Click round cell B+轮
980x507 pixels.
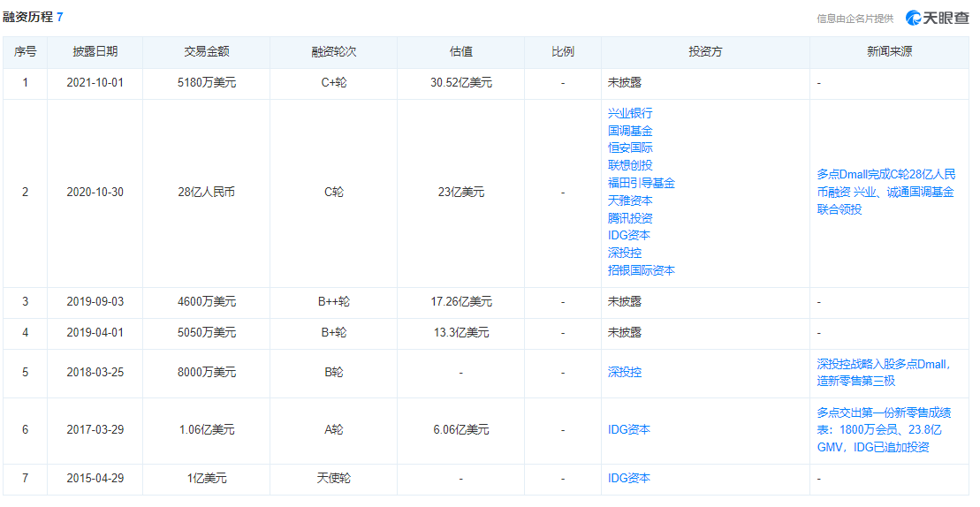[334, 333]
